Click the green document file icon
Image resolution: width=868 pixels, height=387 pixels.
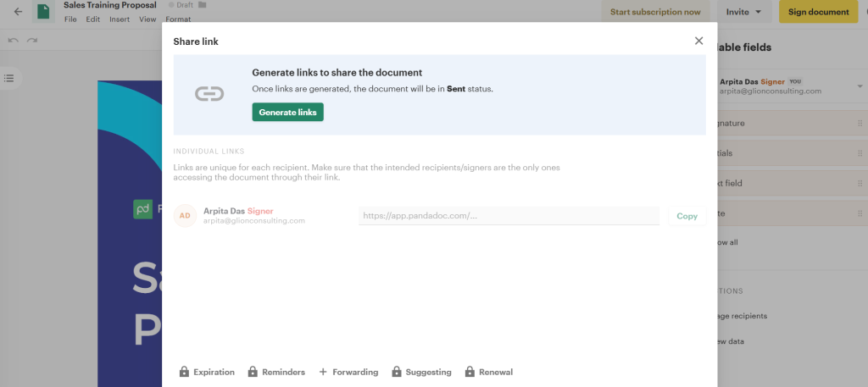pyautogui.click(x=42, y=12)
